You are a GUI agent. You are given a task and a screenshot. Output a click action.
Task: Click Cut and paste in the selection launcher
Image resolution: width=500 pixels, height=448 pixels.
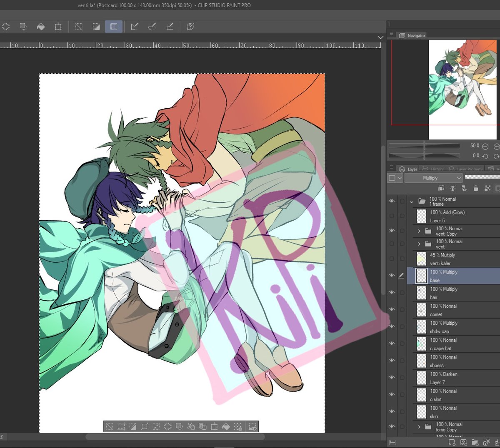[x=191, y=426]
